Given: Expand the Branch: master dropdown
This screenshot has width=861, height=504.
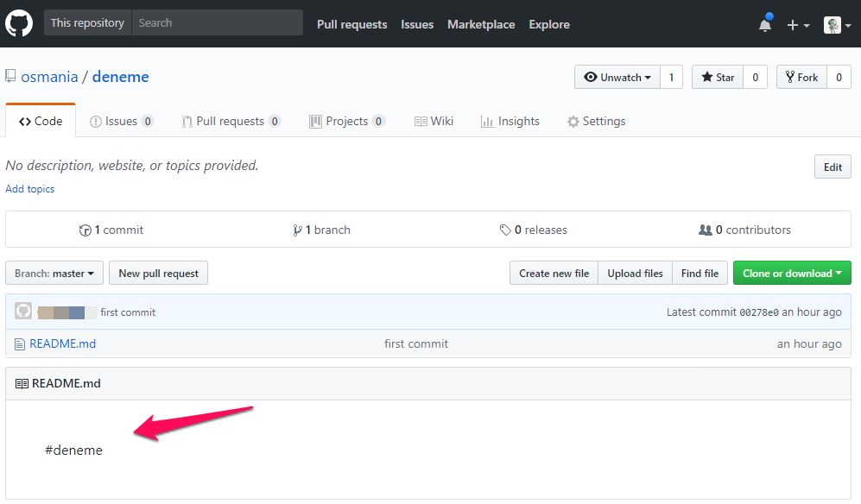Looking at the screenshot, I should (54, 274).
